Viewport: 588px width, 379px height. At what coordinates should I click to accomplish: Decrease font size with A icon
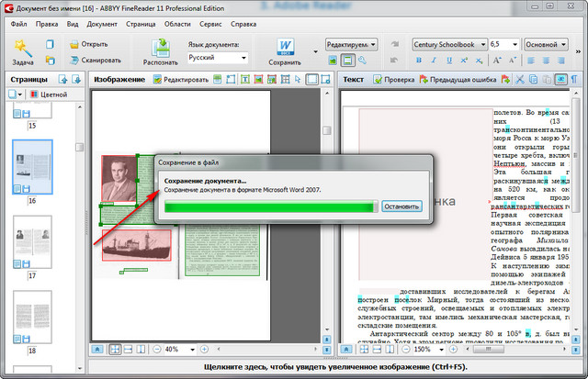[513, 60]
